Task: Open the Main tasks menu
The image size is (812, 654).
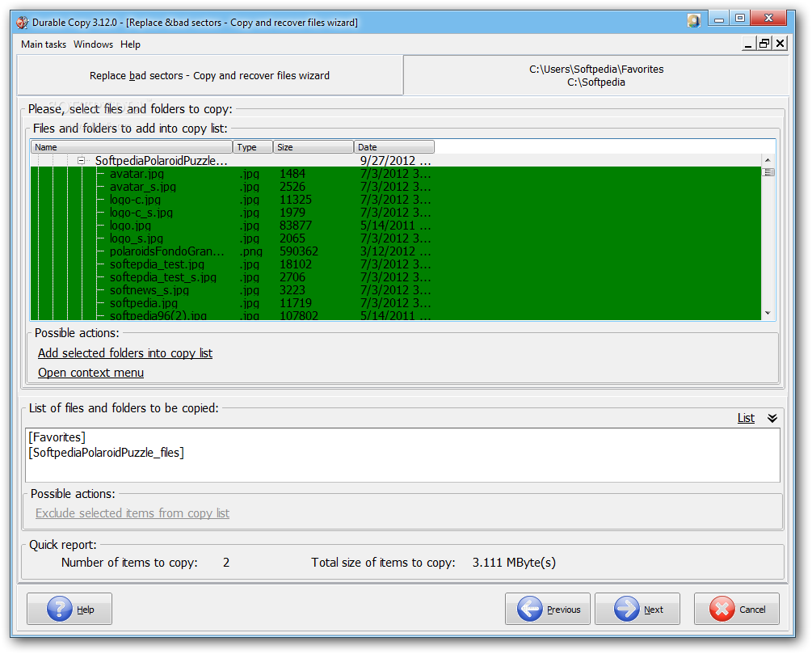Action: pyautogui.click(x=44, y=44)
